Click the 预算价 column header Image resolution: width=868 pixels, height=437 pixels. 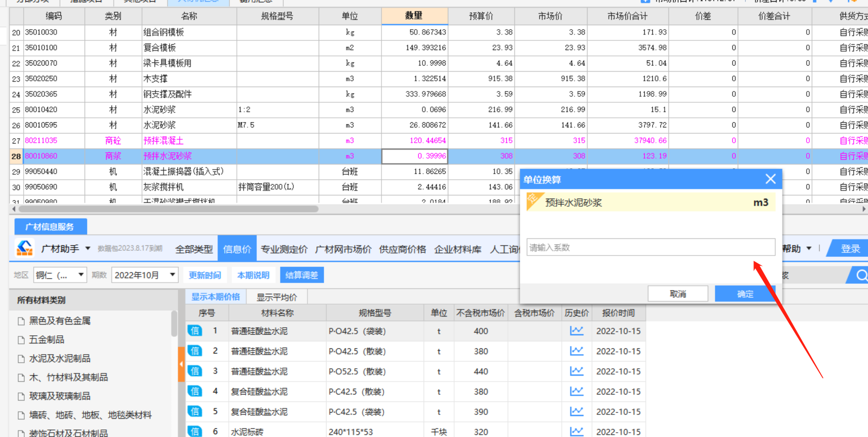click(x=481, y=16)
